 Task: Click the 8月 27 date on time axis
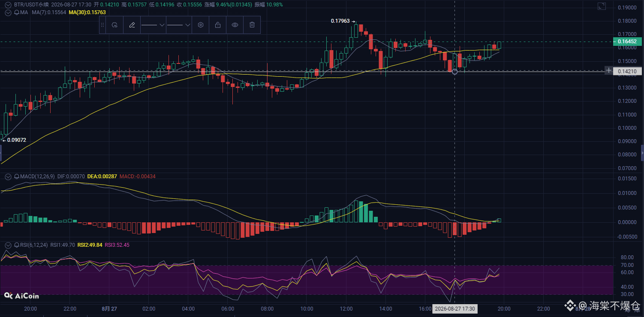[x=109, y=309]
